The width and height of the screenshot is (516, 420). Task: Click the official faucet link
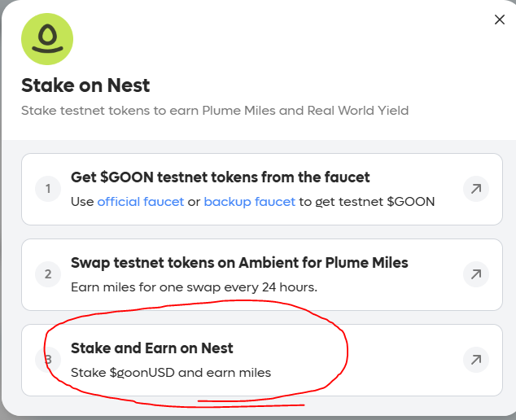(140, 201)
